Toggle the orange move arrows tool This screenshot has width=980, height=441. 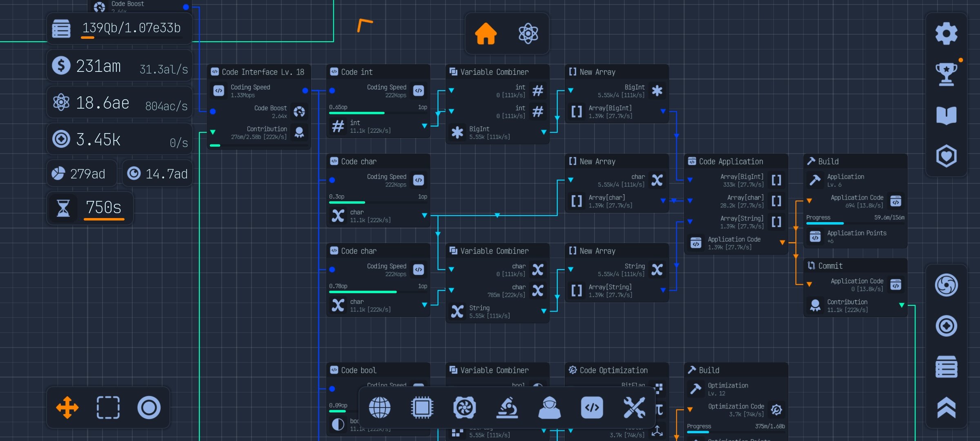tap(67, 408)
